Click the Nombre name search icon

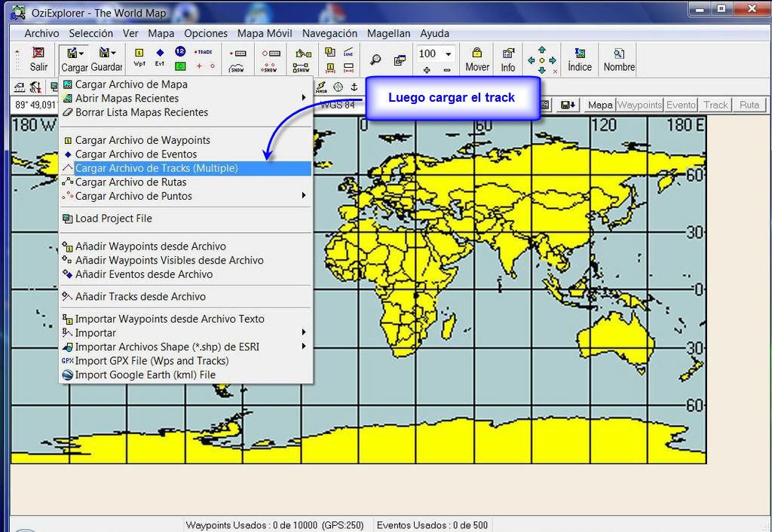[619, 60]
